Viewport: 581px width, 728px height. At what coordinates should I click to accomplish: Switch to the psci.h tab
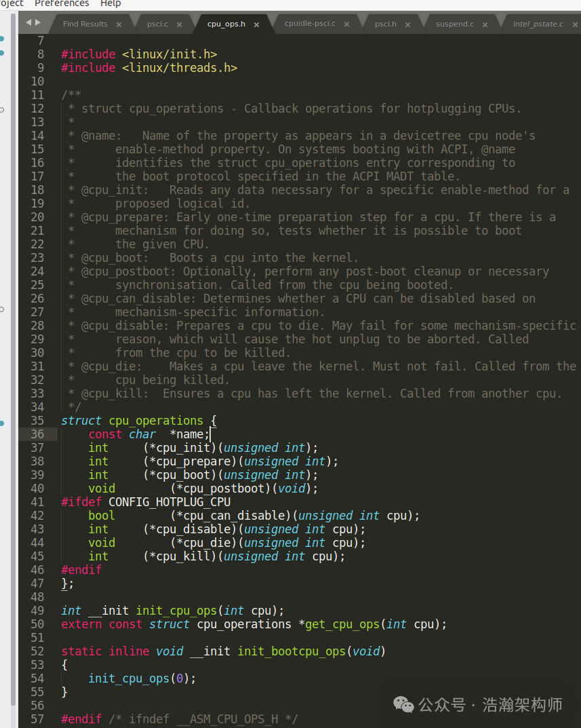pos(386,24)
